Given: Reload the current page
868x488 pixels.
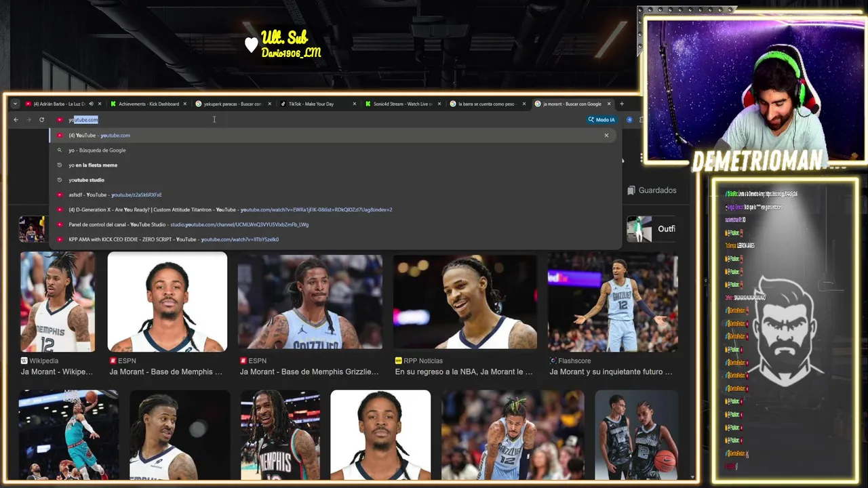Looking at the screenshot, I should tap(41, 120).
